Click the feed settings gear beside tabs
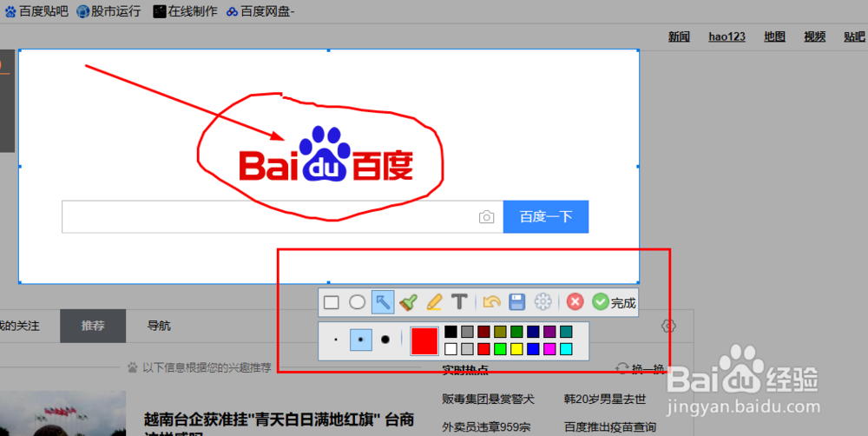Image resolution: width=868 pixels, height=436 pixels. 668,326
